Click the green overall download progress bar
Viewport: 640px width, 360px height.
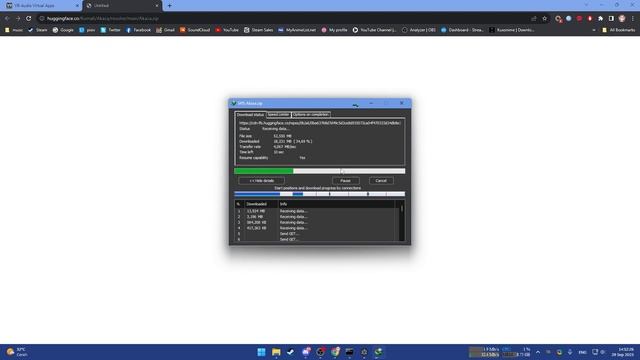click(x=320, y=171)
